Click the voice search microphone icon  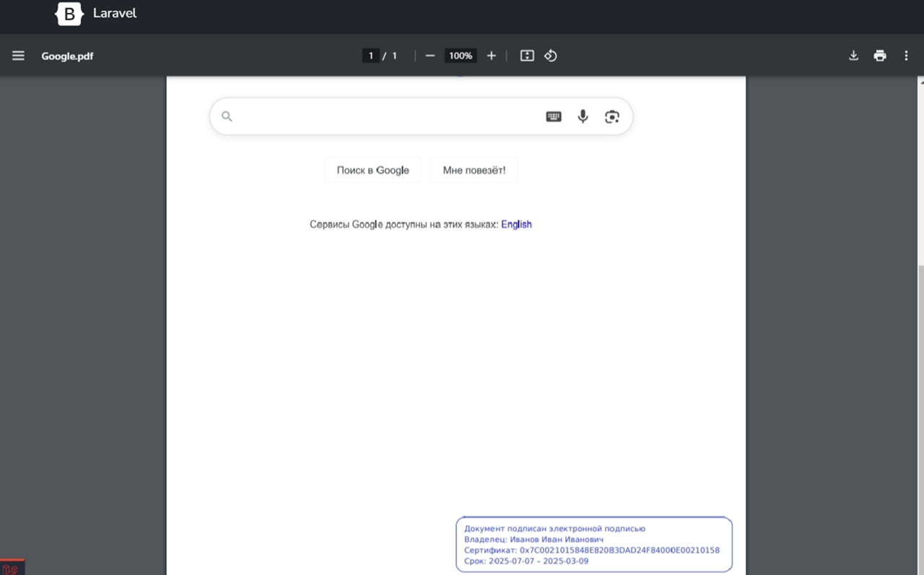point(583,116)
